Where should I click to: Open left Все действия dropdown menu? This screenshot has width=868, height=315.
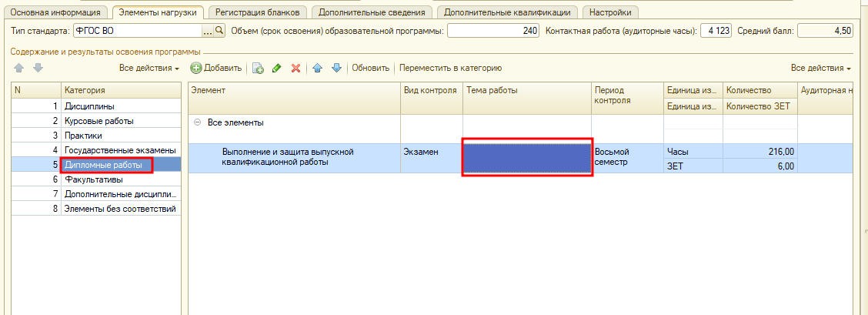tap(149, 69)
